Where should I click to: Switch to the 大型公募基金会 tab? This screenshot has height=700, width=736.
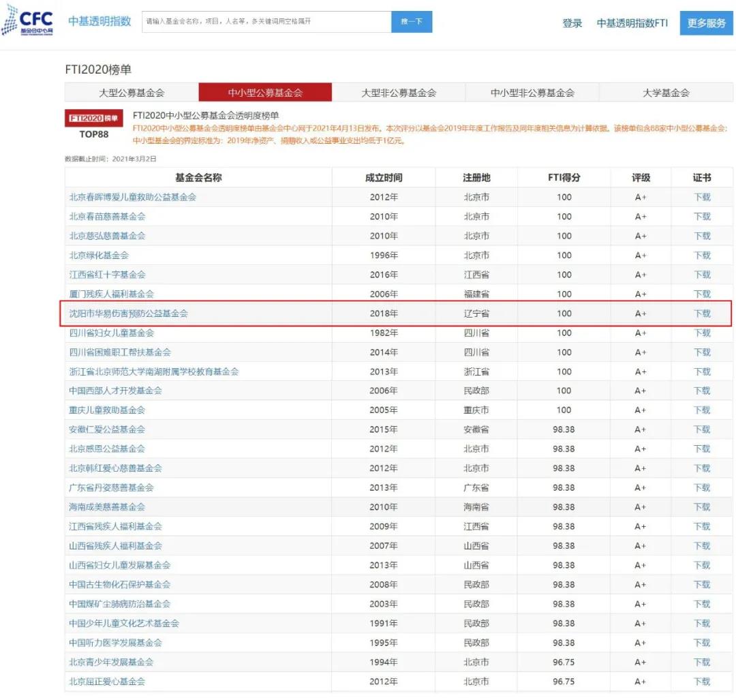click(132, 93)
